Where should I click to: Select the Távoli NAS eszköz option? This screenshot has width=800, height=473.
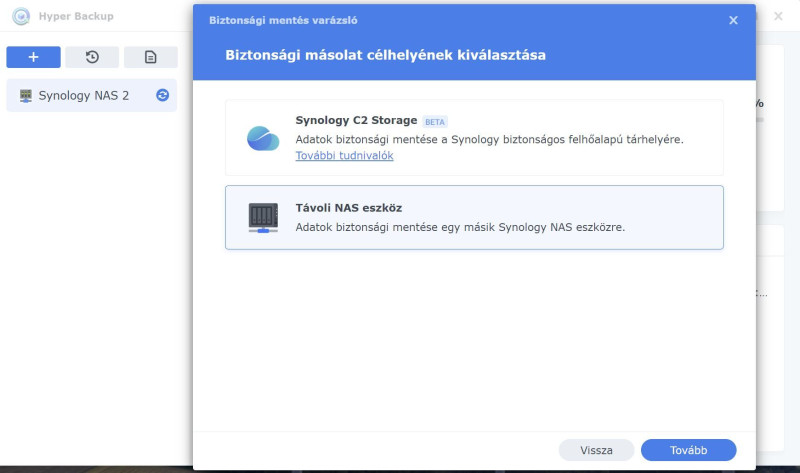point(474,217)
